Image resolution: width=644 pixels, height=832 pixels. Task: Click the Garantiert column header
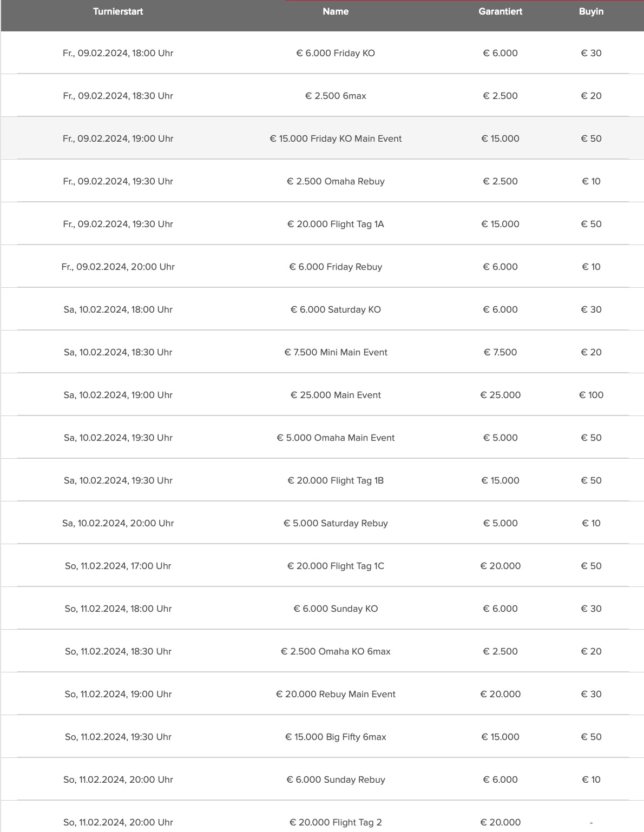pos(500,11)
